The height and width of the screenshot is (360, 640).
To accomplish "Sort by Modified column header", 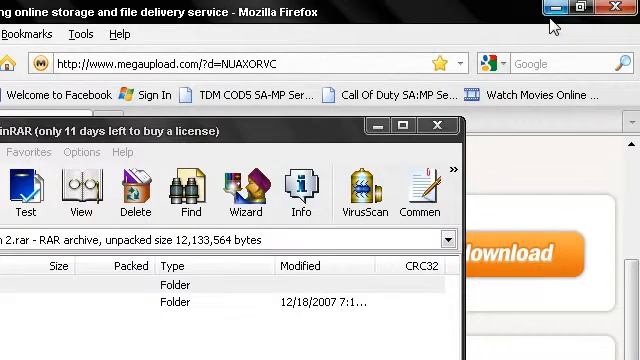I will [x=325, y=266].
